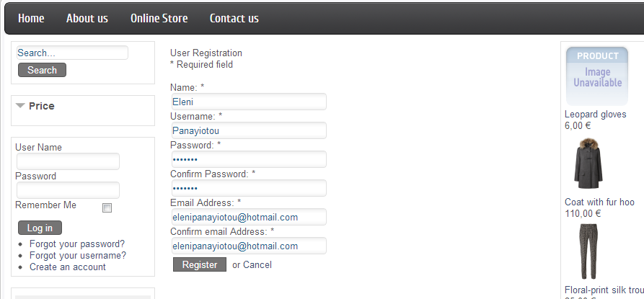Tick the Remember Me checkbox

coord(107,208)
